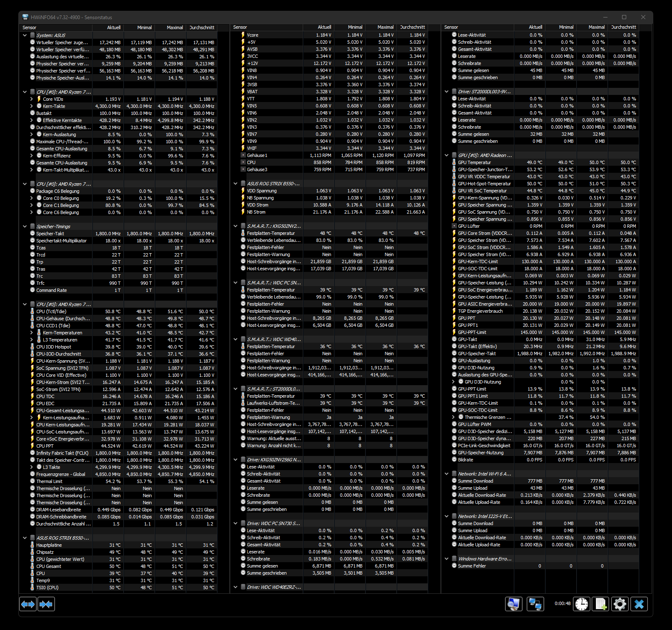The image size is (672, 630).
Task: Select the Bustakt sensor row label
Action: 44,113
